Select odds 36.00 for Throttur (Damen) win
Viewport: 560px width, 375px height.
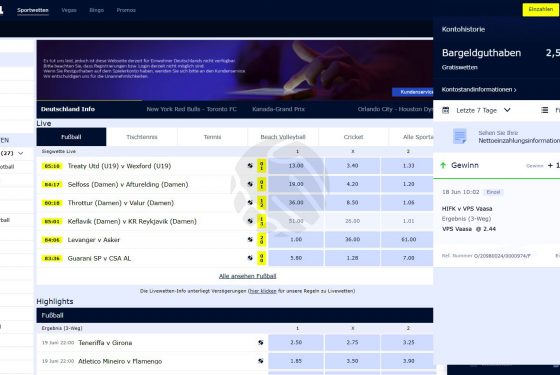296,202
